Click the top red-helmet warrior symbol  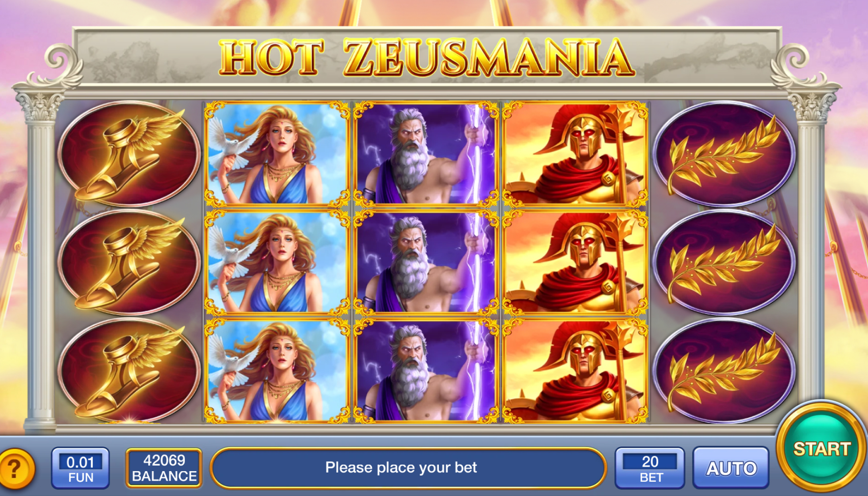(x=575, y=154)
